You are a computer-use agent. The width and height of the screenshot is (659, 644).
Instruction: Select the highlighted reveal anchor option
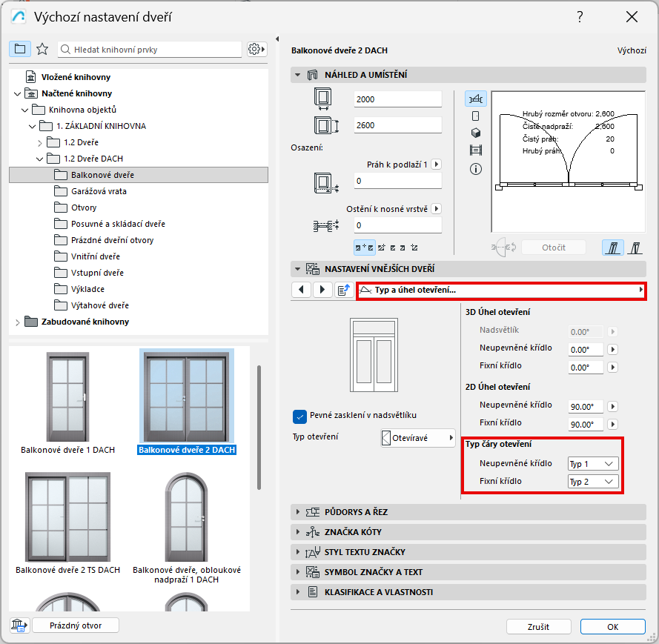(x=365, y=248)
